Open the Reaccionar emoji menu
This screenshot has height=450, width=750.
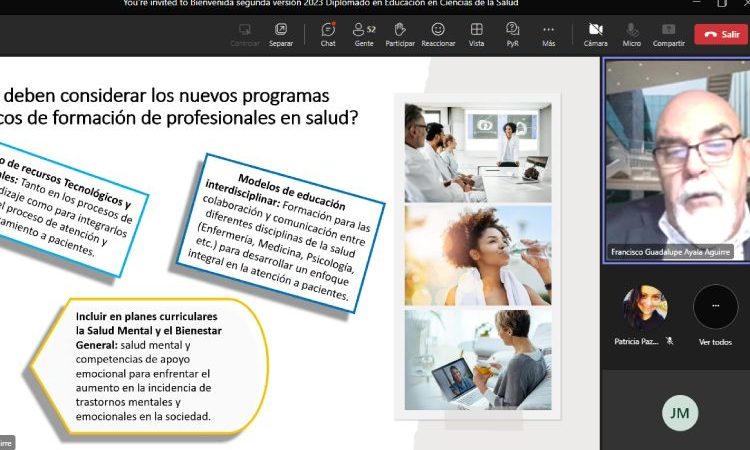click(x=438, y=34)
